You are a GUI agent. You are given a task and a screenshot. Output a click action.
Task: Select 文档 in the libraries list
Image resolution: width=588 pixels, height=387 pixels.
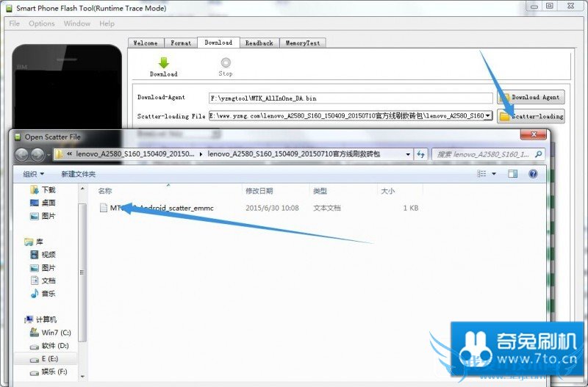pos(43,281)
